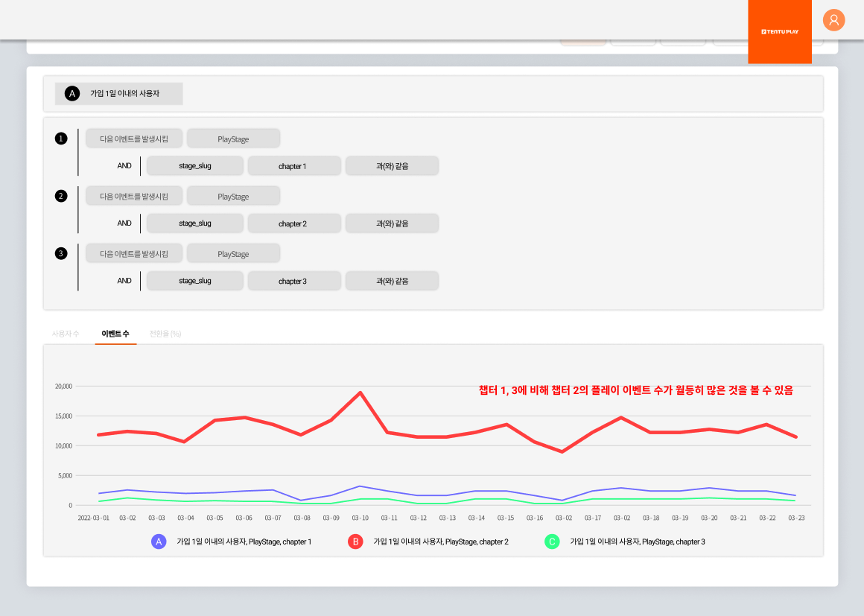Toggle legend B chapter 2 red circle
This screenshot has width=864, height=616.
pos(355,542)
